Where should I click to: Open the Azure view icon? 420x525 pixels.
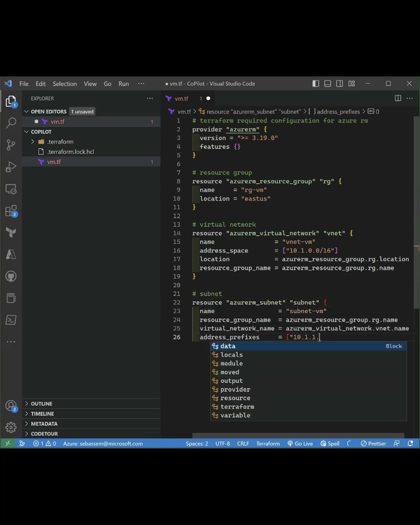point(11,254)
